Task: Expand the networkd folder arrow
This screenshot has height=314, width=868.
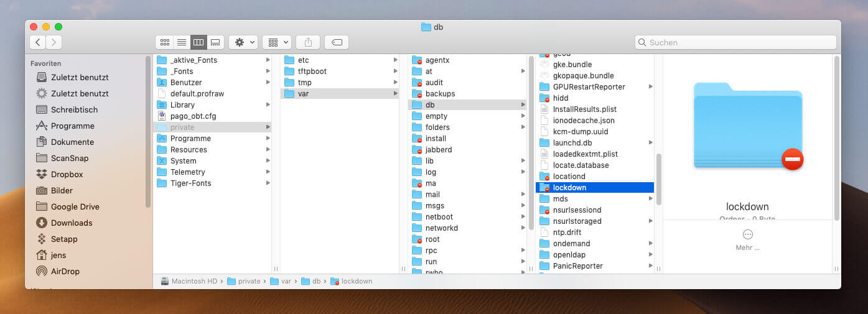Action: (523, 228)
